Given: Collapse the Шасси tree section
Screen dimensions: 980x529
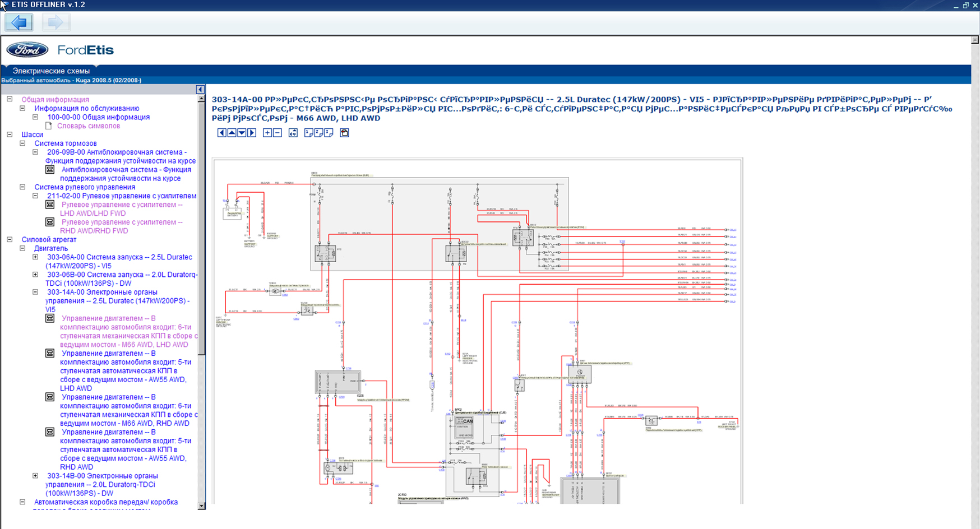Looking at the screenshot, I should tap(10, 134).
